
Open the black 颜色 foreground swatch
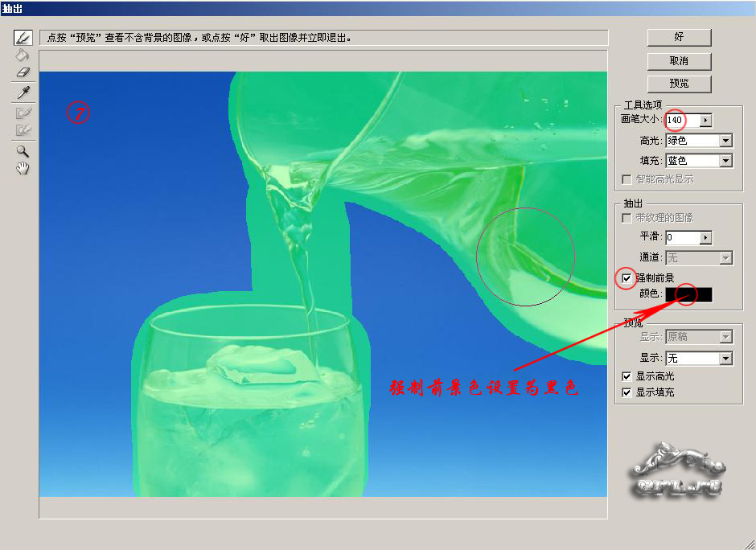(x=688, y=294)
